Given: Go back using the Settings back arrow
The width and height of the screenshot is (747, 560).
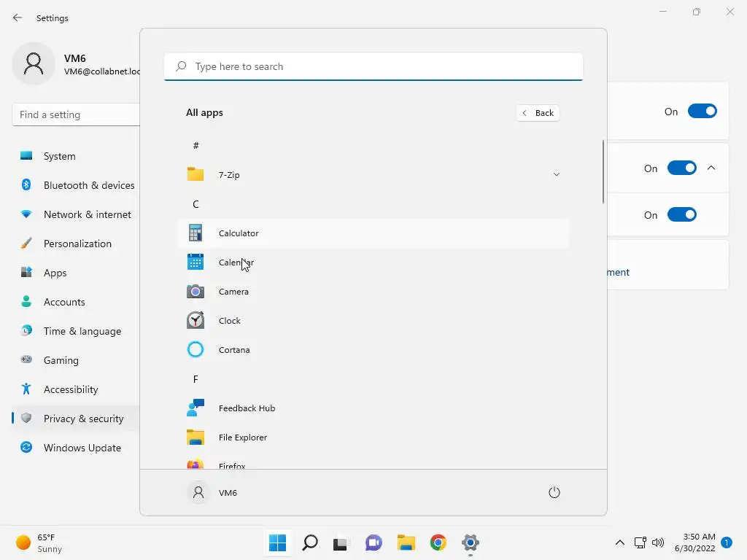Looking at the screenshot, I should [x=18, y=17].
